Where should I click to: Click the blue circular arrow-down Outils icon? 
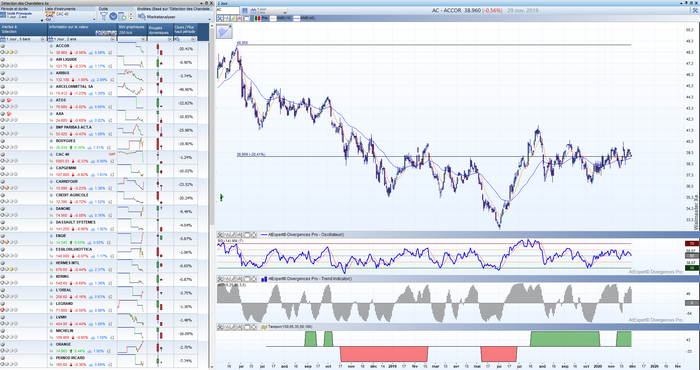(x=113, y=17)
